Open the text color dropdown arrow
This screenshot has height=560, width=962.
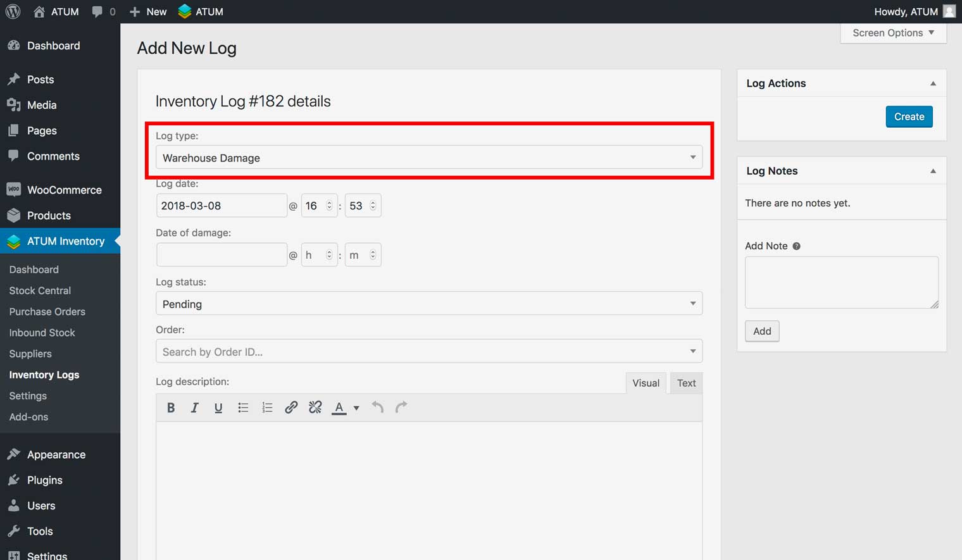point(356,408)
